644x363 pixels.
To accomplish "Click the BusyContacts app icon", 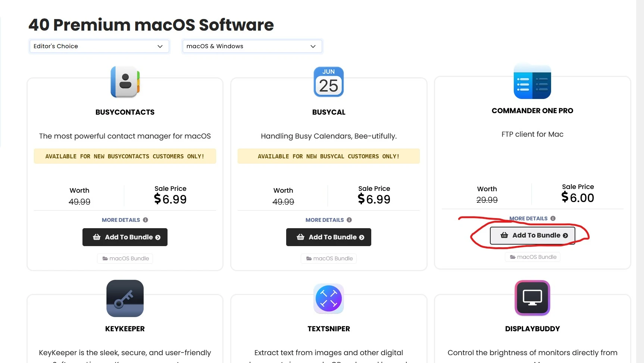I will click(x=125, y=82).
